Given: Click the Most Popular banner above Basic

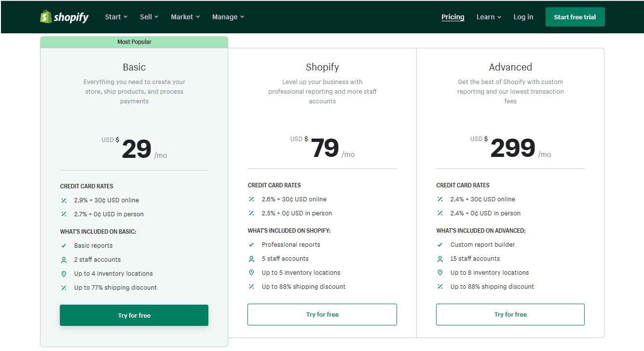Looking at the screenshot, I should pos(134,42).
